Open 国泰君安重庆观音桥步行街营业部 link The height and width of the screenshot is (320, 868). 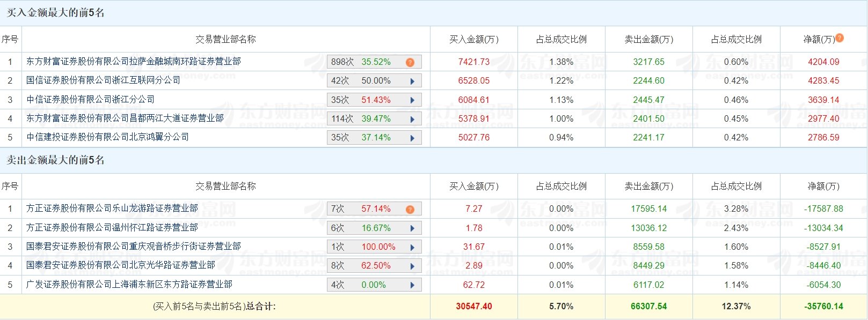134,247
